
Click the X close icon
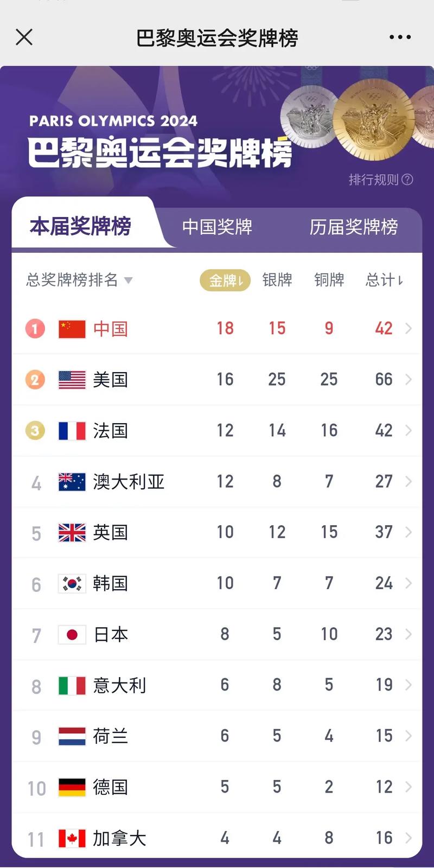point(24,37)
